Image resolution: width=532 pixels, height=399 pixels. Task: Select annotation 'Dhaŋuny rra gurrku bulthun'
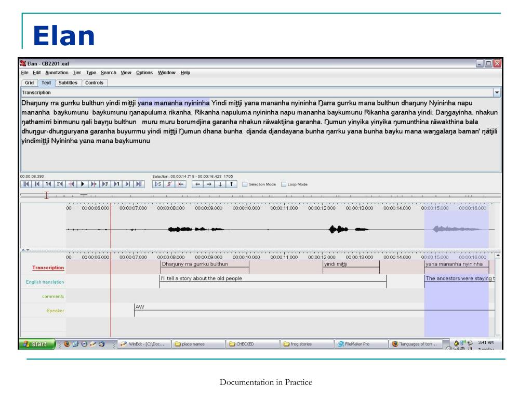click(x=205, y=267)
